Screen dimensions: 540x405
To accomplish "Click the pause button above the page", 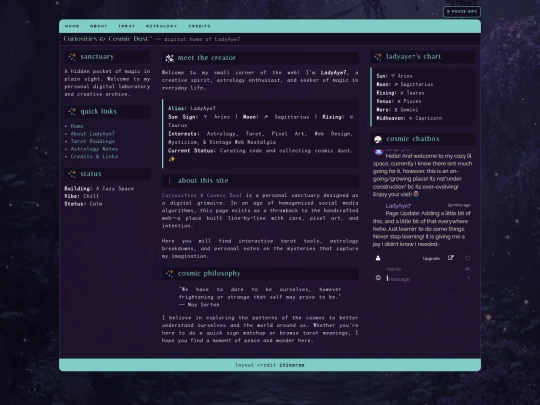I will [462, 12].
